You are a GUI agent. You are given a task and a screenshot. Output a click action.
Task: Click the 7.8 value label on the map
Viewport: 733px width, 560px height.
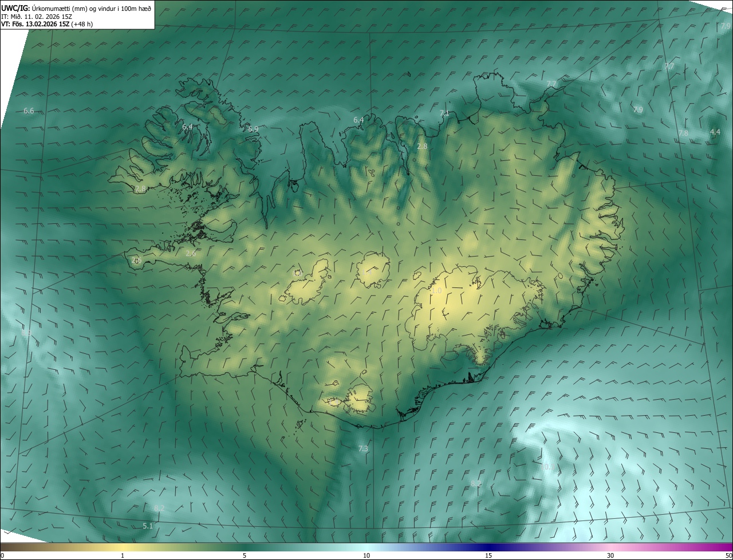683,133
